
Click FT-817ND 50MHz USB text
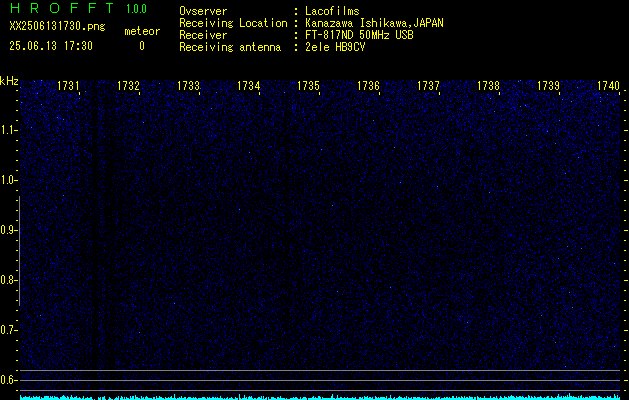[359, 35]
